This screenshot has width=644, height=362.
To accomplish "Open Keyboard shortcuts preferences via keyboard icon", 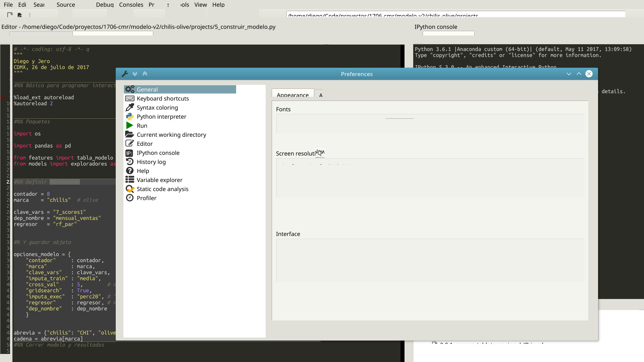I will 129,99.
